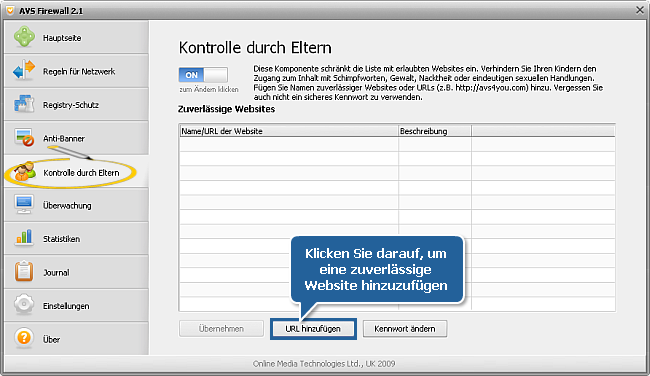Click the Kontrolle durch Eltern people icon
The image size is (650, 376).
25,172
